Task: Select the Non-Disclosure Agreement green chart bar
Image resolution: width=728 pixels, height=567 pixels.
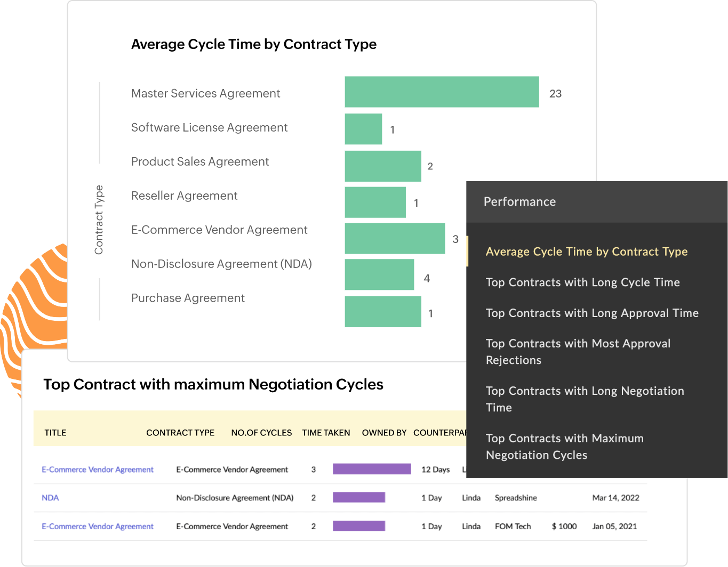Action: tap(379, 275)
